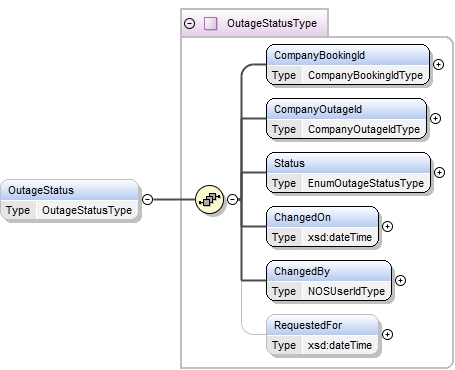This screenshot has height=370, width=455.
Task: Click the xsd:dateTime type of RequestedFor
Action: 340,345
